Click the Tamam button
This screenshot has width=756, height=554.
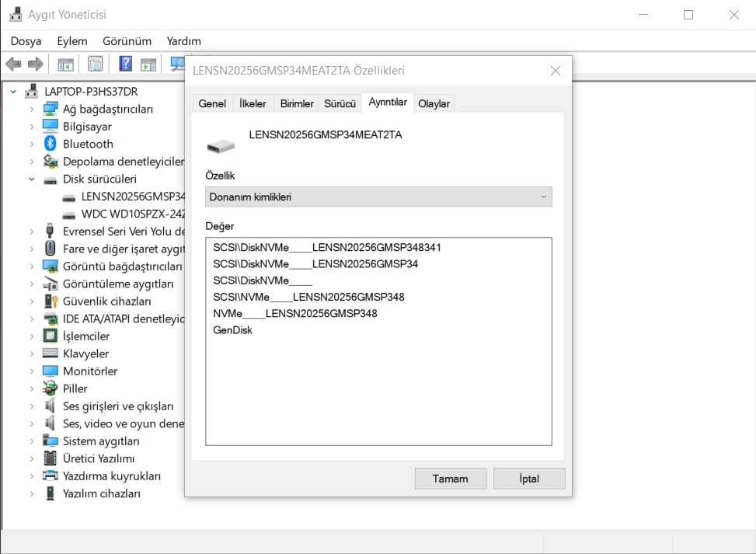451,479
